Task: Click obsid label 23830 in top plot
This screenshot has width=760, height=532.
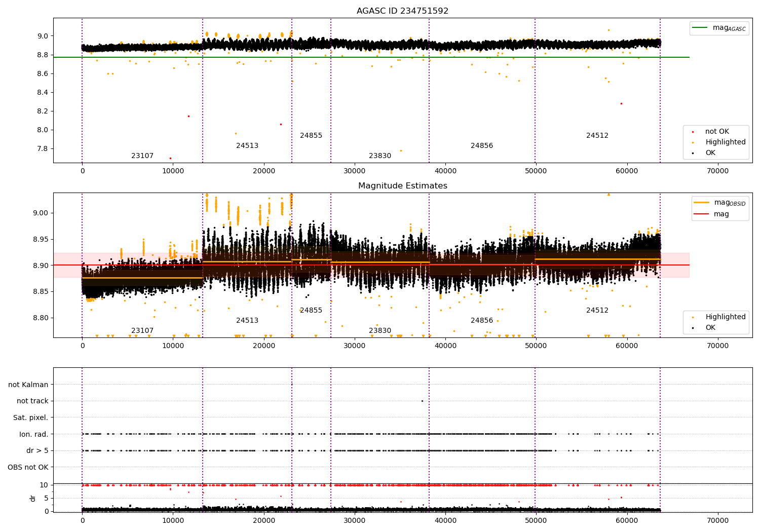Action: point(380,156)
